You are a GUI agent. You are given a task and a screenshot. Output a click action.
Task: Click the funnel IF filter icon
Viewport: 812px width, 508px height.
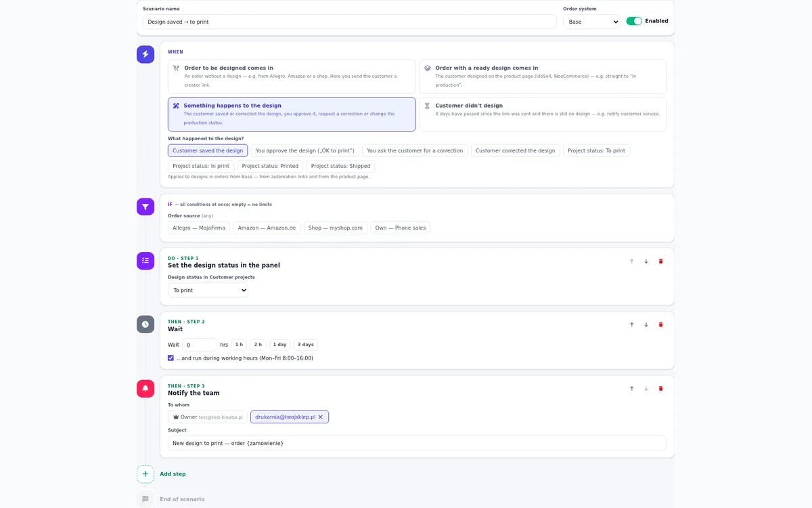145,207
